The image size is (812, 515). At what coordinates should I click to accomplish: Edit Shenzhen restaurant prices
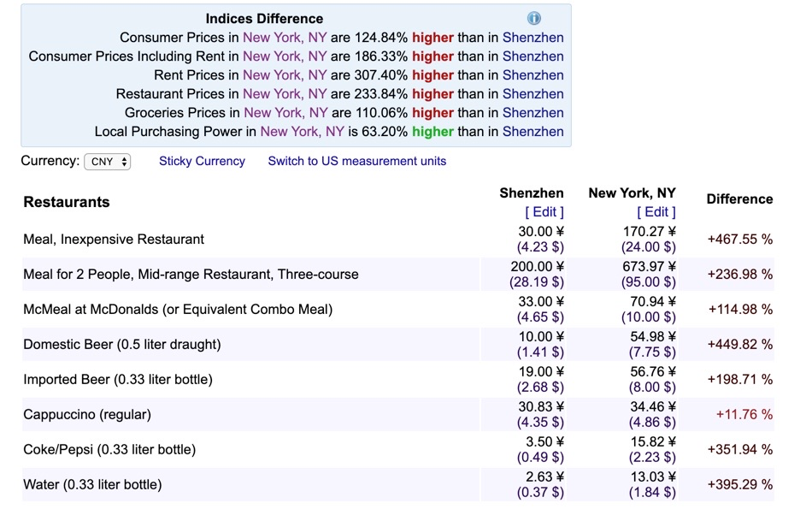pos(544,212)
